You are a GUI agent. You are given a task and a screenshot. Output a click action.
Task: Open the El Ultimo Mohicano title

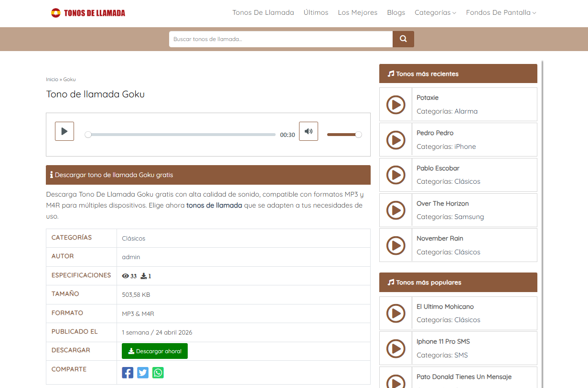tap(445, 306)
